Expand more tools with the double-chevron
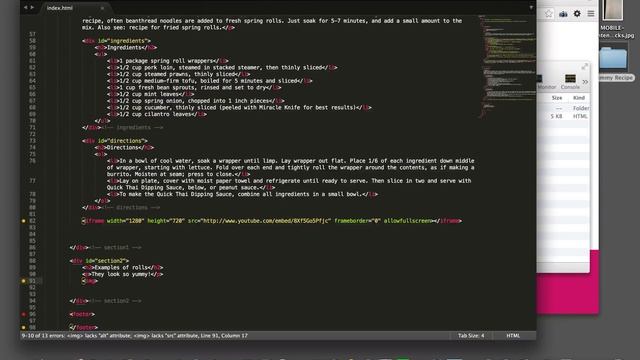The width and height of the screenshot is (640, 360). pyautogui.click(x=585, y=82)
